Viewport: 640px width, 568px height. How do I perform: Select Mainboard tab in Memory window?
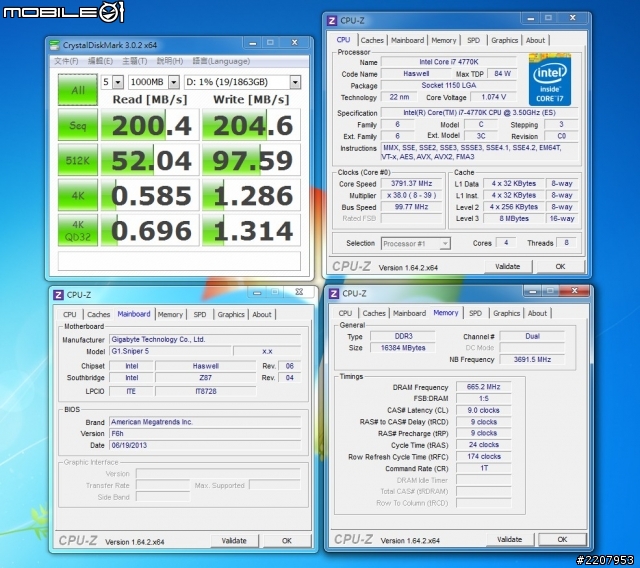409,313
